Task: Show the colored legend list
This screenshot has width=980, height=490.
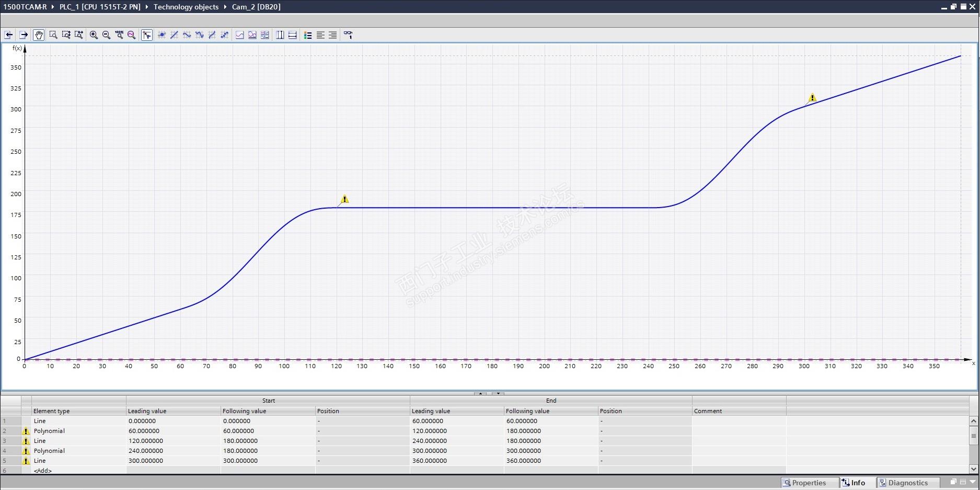Action: (308, 35)
